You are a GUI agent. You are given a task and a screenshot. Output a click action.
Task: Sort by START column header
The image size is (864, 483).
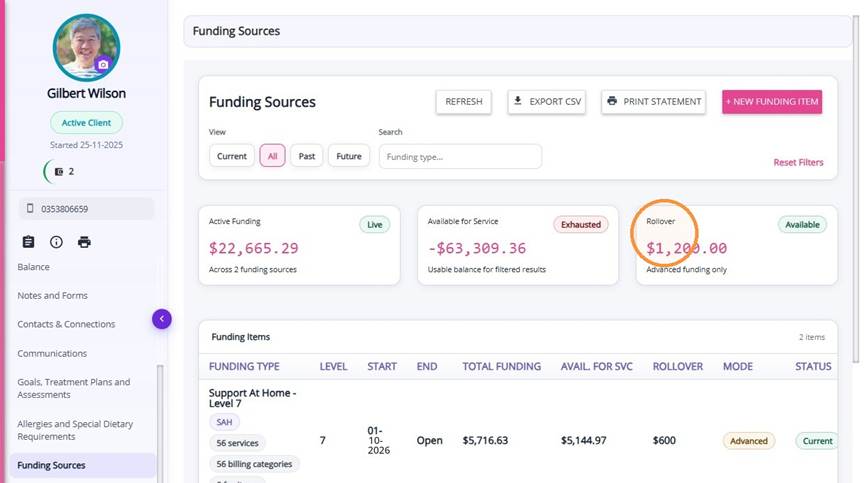click(x=382, y=366)
